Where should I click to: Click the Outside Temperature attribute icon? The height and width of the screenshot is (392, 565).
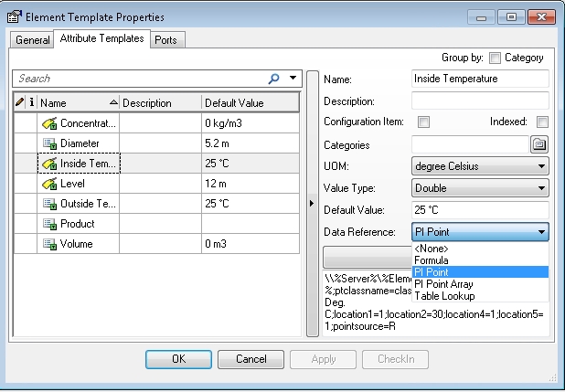tap(49, 204)
